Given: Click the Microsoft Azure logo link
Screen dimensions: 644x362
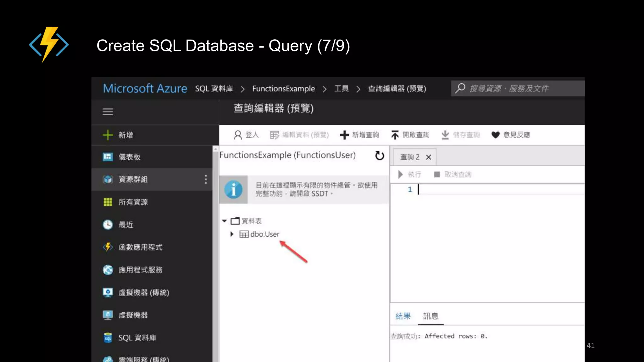Looking at the screenshot, I should (x=145, y=89).
